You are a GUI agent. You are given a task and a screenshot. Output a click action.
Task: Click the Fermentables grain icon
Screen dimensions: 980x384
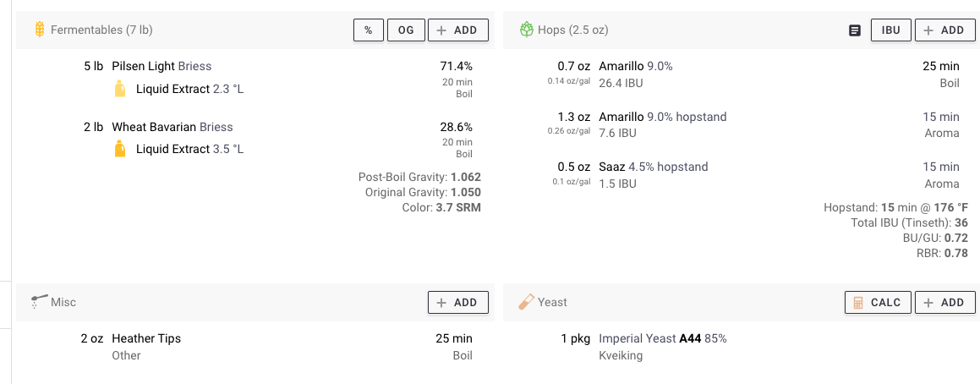click(40, 30)
